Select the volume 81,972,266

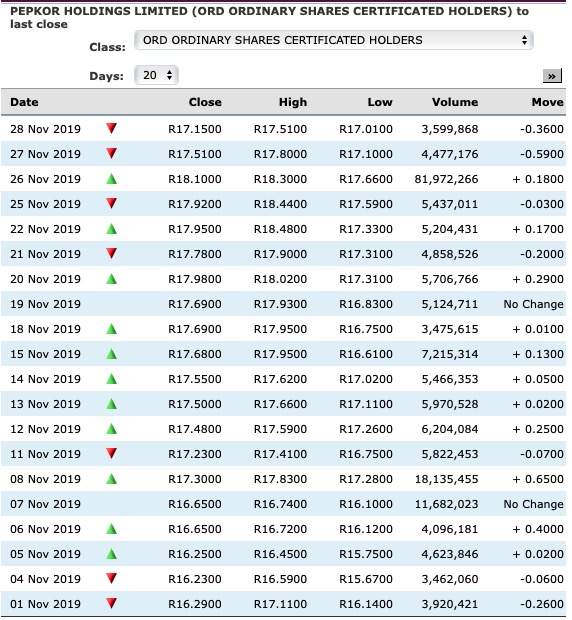[446, 179]
